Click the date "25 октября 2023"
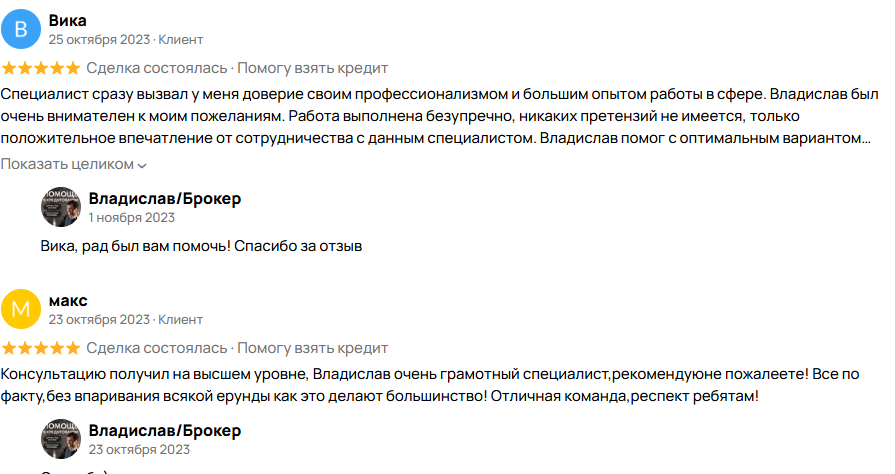Viewport: 895px width, 474px height. (x=99, y=40)
